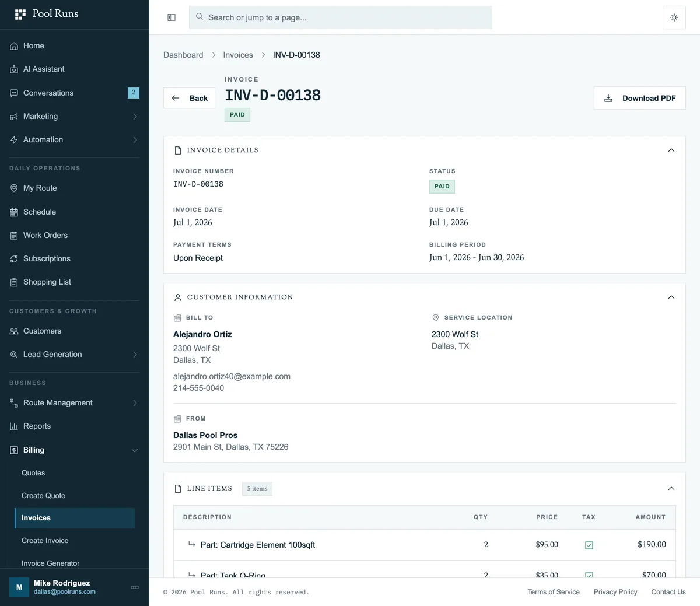Image resolution: width=700 pixels, height=606 pixels.
Task: Click the Dallas Pool Pros company name
Action: click(x=205, y=436)
